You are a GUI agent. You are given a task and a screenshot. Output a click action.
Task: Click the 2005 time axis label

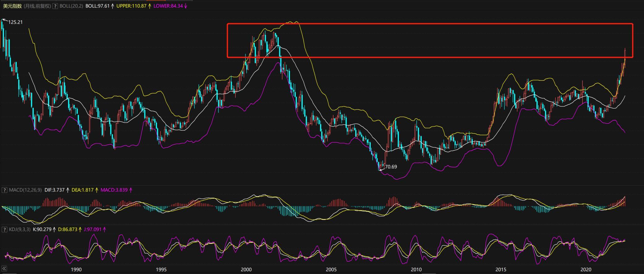pyautogui.click(x=331, y=269)
